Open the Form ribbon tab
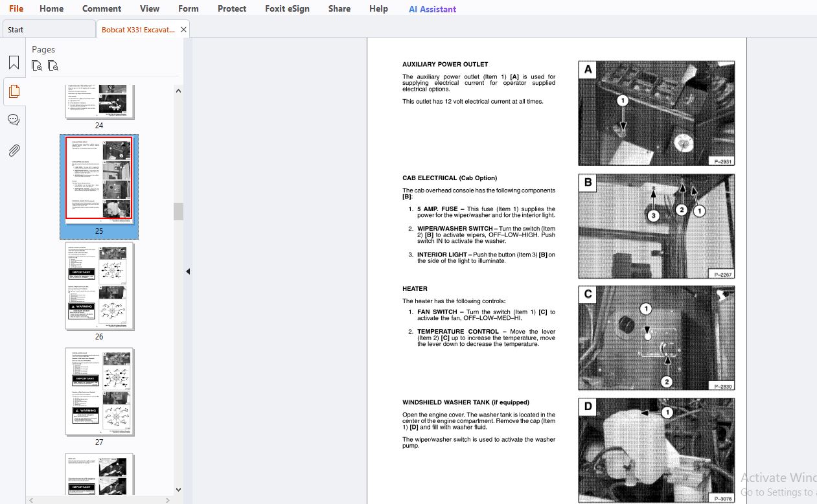 pyautogui.click(x=189, y=8)
